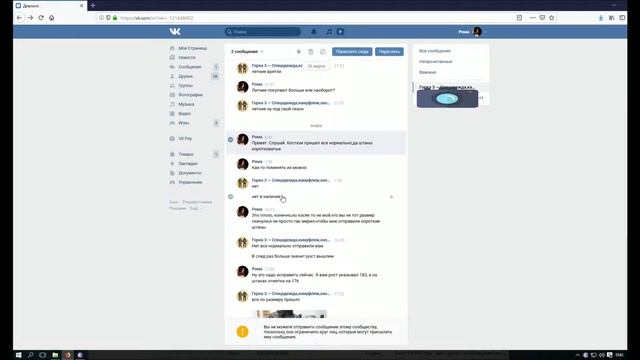Screen dimensions: 640x360
Task: Click the Pocket save icon in the address bar
Action: [x=542, y=18]
